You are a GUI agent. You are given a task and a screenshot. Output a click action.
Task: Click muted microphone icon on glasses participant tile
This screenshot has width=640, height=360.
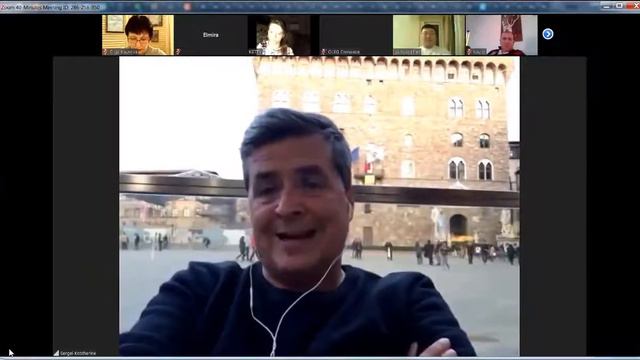point(105,52)
